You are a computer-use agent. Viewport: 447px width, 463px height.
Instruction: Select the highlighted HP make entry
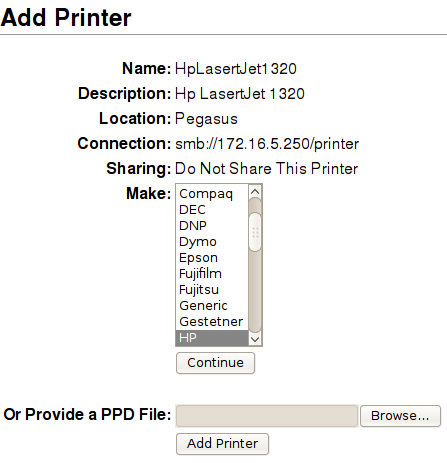click(x=212, y=338)
